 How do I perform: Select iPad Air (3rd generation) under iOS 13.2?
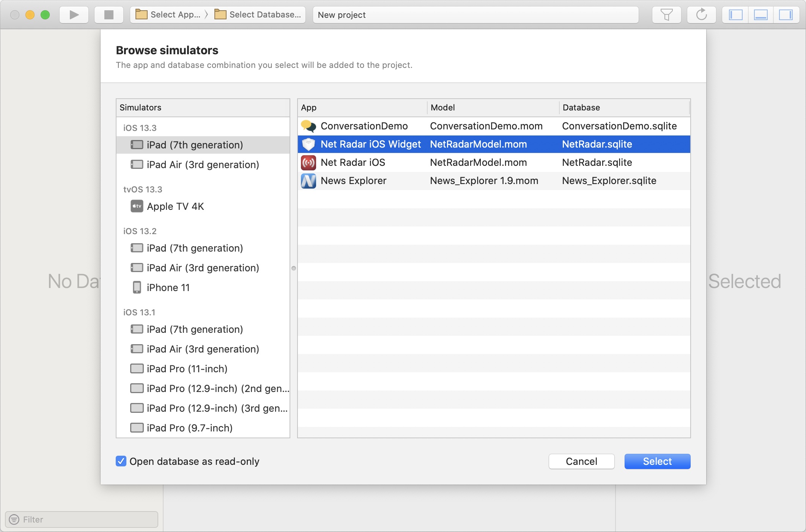[x=203, y=268]
